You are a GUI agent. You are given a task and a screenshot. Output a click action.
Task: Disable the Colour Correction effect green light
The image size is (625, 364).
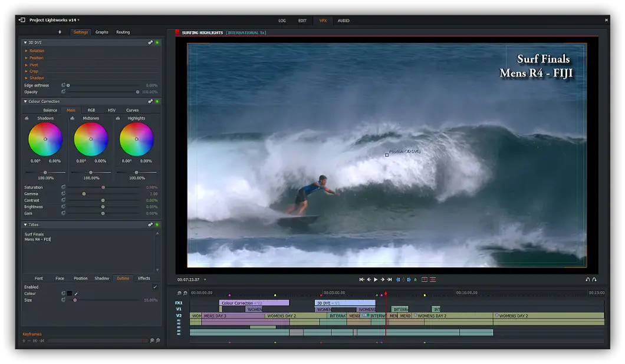click(157, 101)
